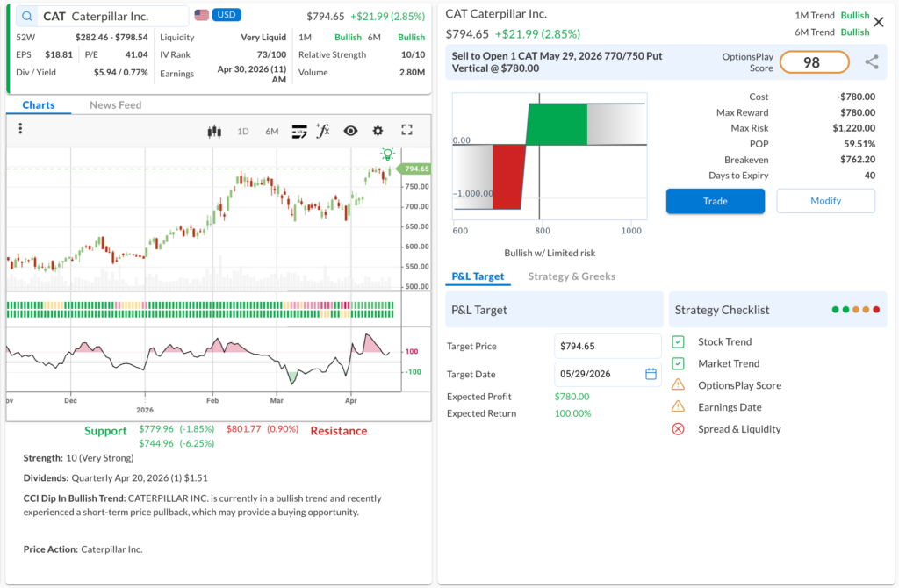Open chart settings gear icon

click(x=378, y=131)
